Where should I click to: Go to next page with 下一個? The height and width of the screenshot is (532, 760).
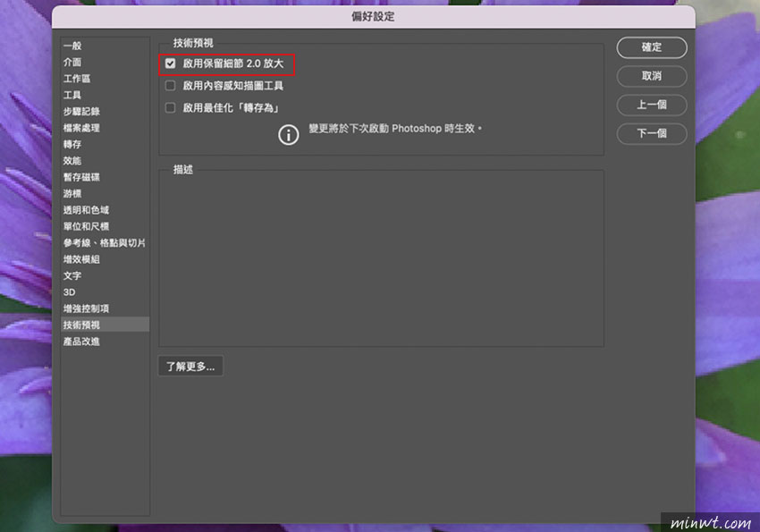(x=652, y=133)
